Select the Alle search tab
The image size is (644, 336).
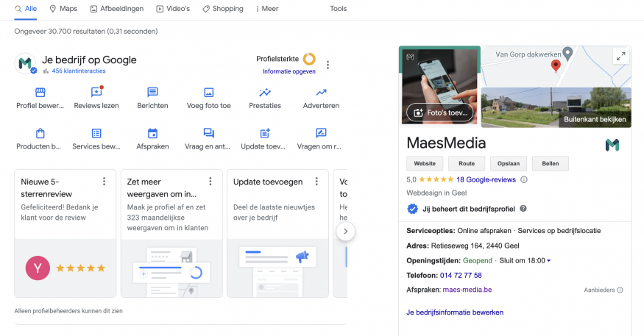coord(26,9)
